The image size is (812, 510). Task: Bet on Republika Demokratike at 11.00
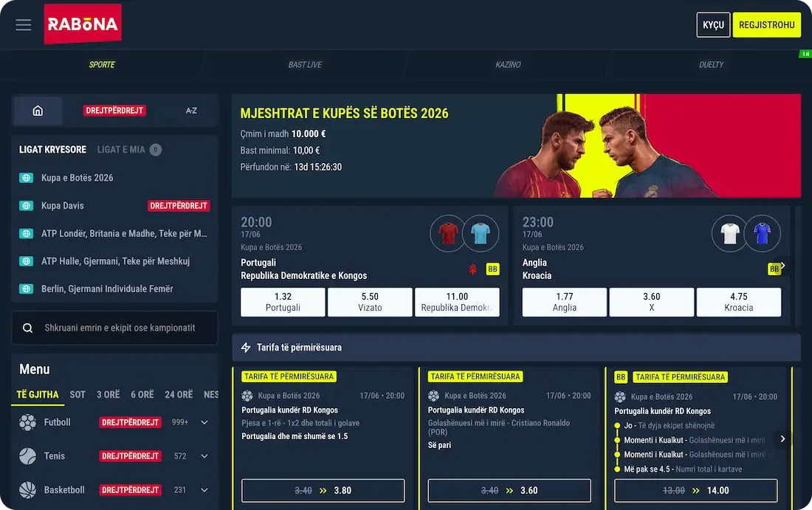(x=457, y=302)
